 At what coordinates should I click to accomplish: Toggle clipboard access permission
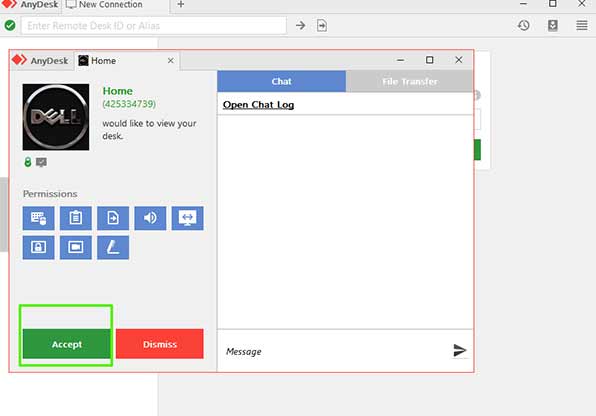(x=76, y=218)
